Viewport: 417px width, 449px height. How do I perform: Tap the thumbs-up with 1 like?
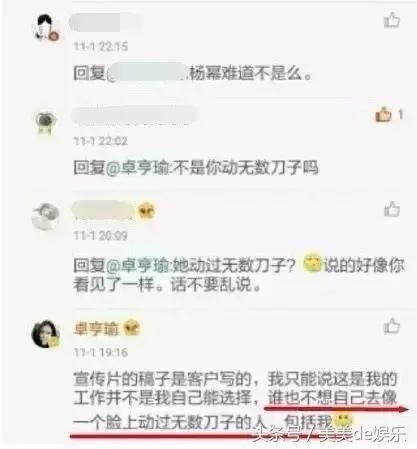point(383,114)
